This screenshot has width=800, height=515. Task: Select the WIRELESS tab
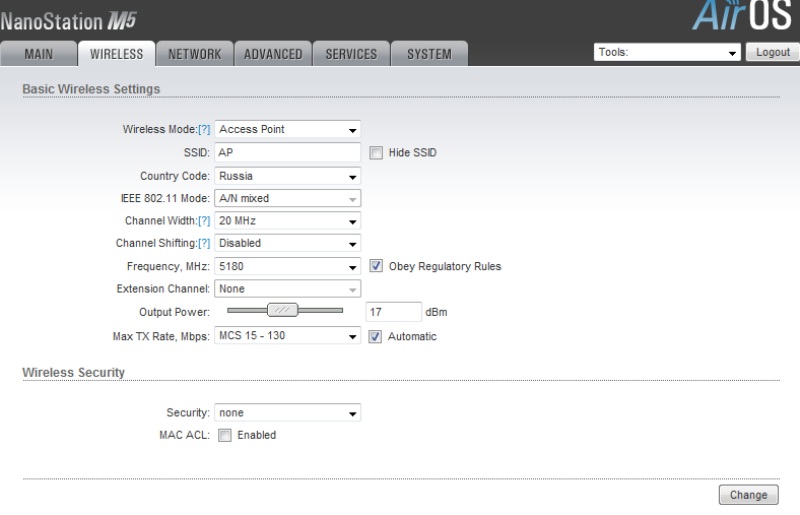[x=116, y=54]
